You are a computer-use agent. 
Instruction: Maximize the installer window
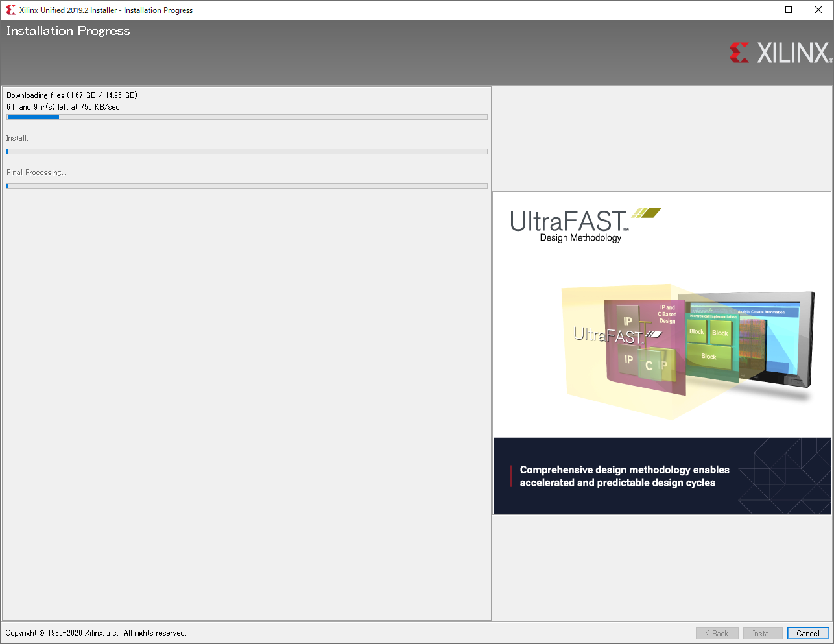[x=789, y=10]
